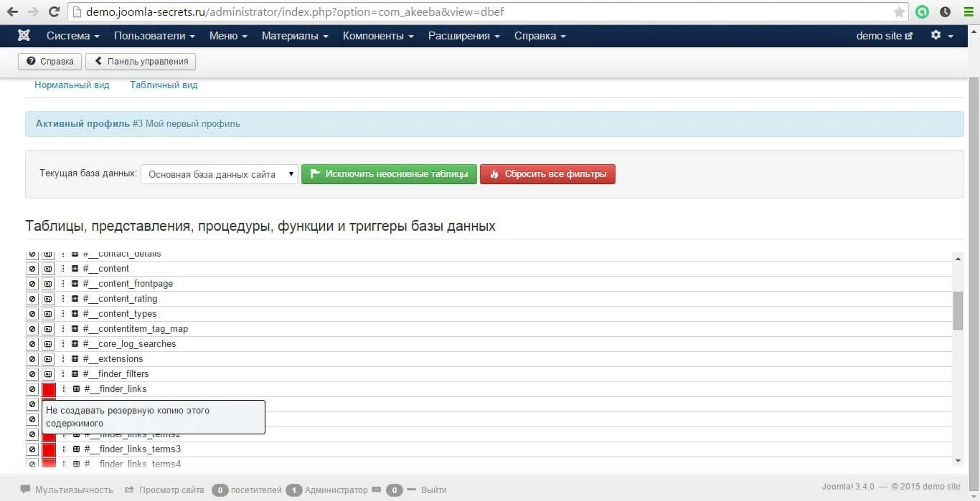980x501 pixels.
Task: Click the red exclusion swatch beside #__finder_links
Action: [x=47, y=388]
